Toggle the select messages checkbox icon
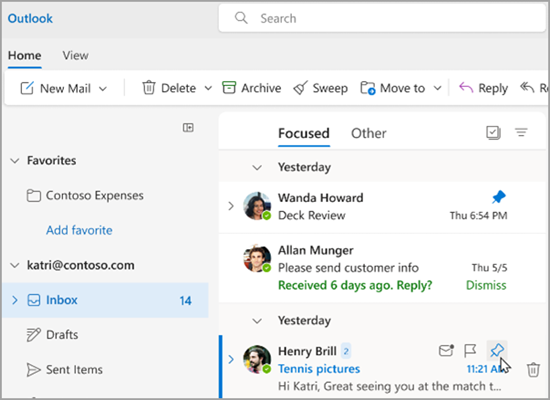The width and height of the screenshot is (550, 400). (x=493, y=133)
